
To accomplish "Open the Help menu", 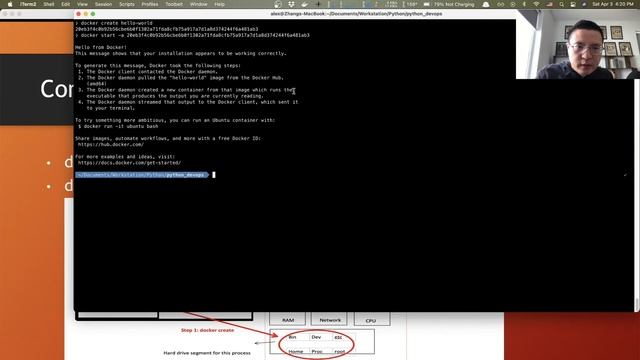I will (x=220, y=4).
